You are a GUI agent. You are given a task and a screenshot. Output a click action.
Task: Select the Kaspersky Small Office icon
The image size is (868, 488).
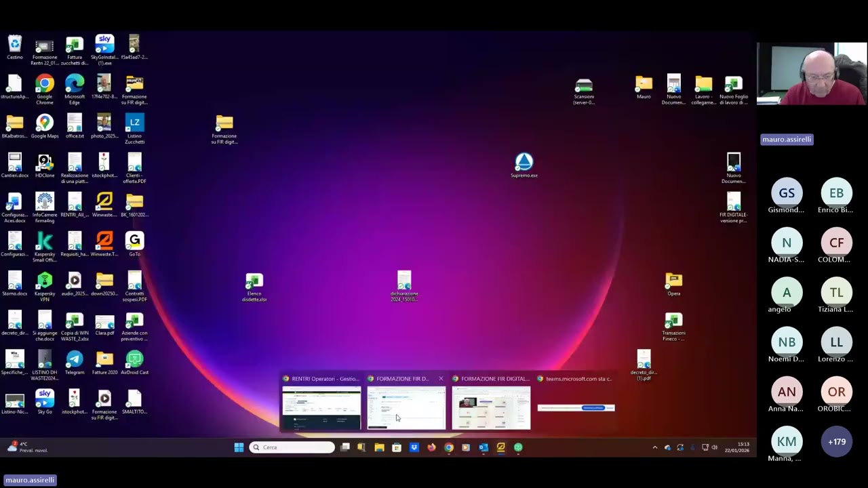point(45,247)
